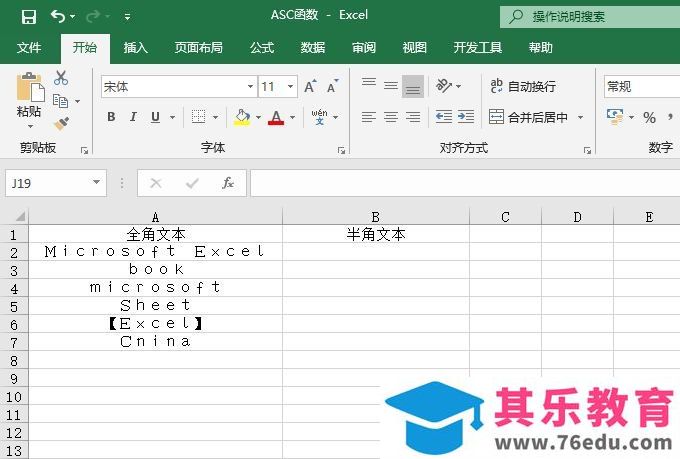Image resolution: width=680 pixels, height=459 pixels.
Task: Click the fx insert function icon
Action: [228, 183]
